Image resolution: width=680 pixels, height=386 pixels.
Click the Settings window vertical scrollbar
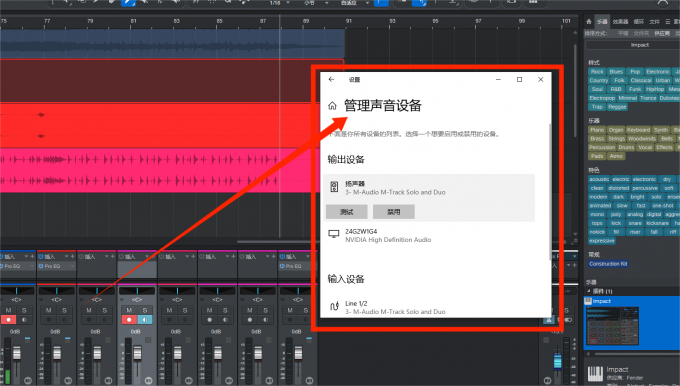550,191
